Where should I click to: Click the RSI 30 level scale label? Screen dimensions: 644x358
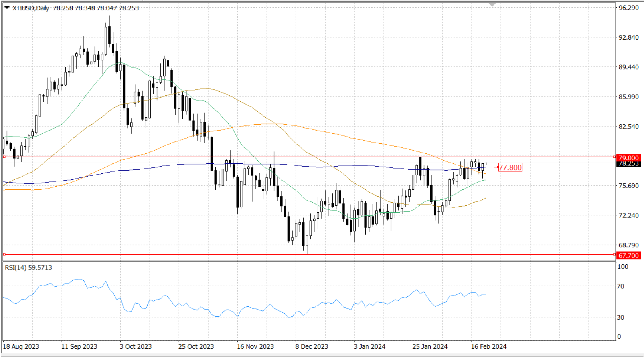[621, 317]
